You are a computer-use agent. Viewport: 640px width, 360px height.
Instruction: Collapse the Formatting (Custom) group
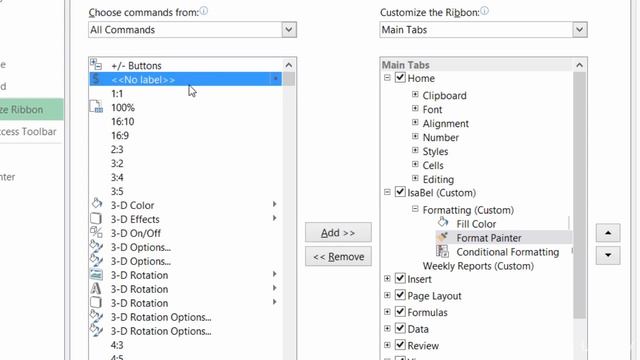pos(415,209)
